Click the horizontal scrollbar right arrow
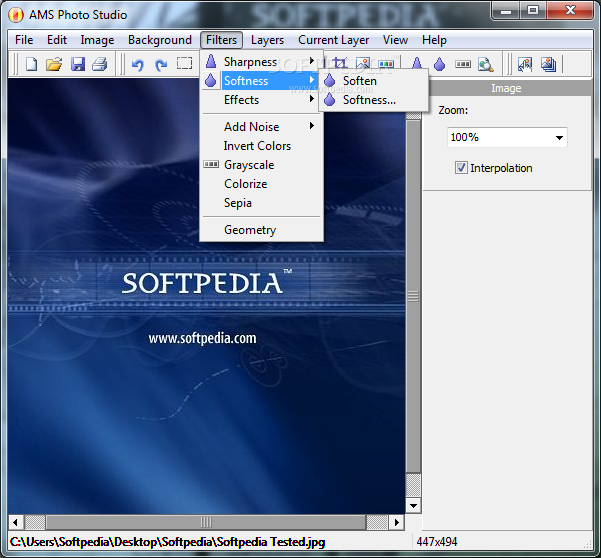This screenshot has width=601, height=558. point(397,522)
